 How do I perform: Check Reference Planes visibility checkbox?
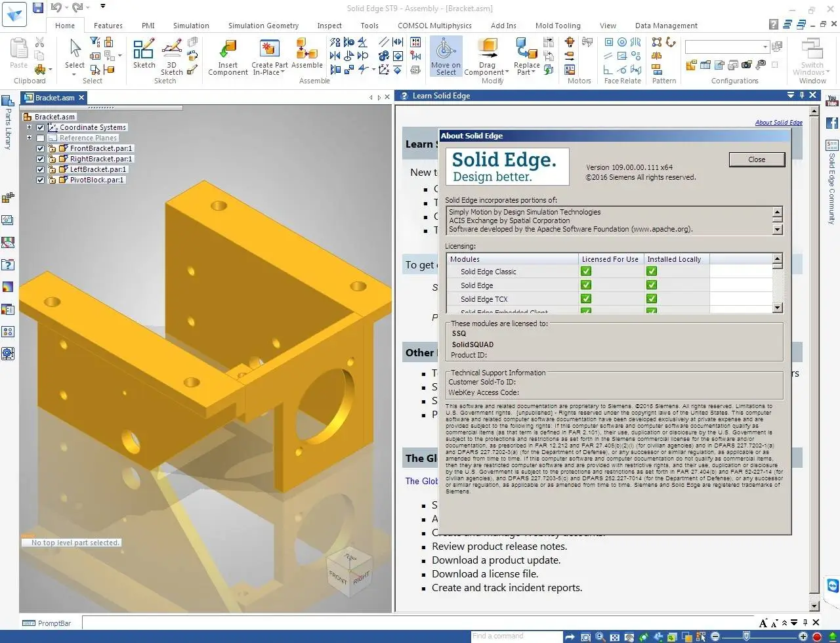coord(41,138)
